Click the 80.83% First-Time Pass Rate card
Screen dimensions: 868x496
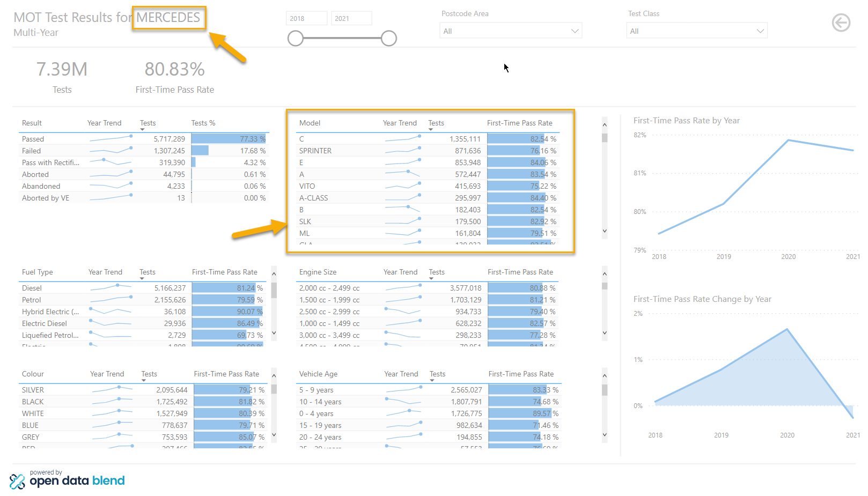pyautogui.click(x=175, y=77)
